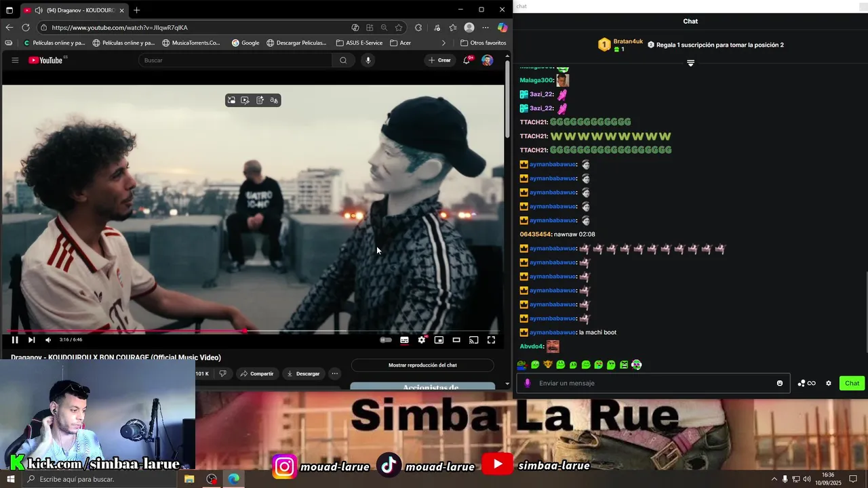Close the Draganov YouTube tab
Viewport: 868px width, 488px height.
point(122,10)
